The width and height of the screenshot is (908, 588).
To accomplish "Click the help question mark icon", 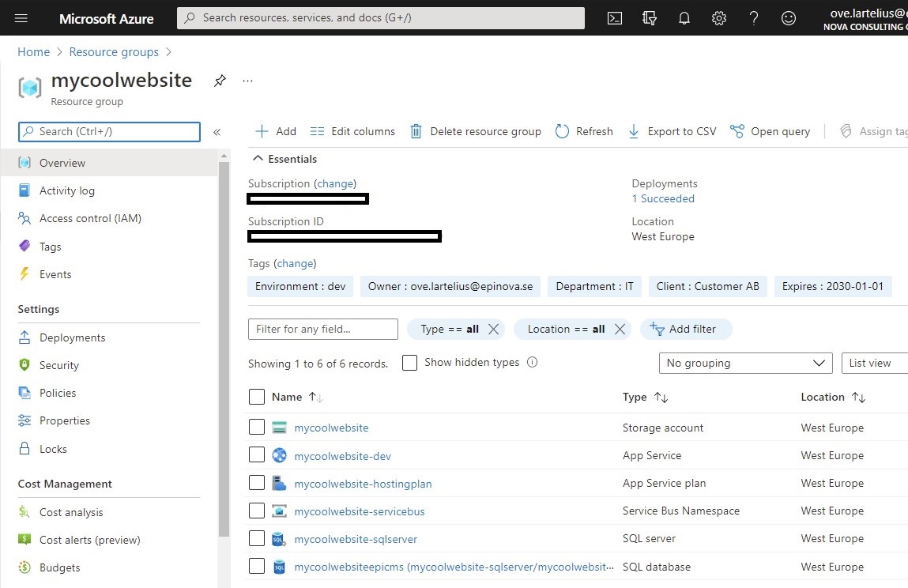I will 754,17.
